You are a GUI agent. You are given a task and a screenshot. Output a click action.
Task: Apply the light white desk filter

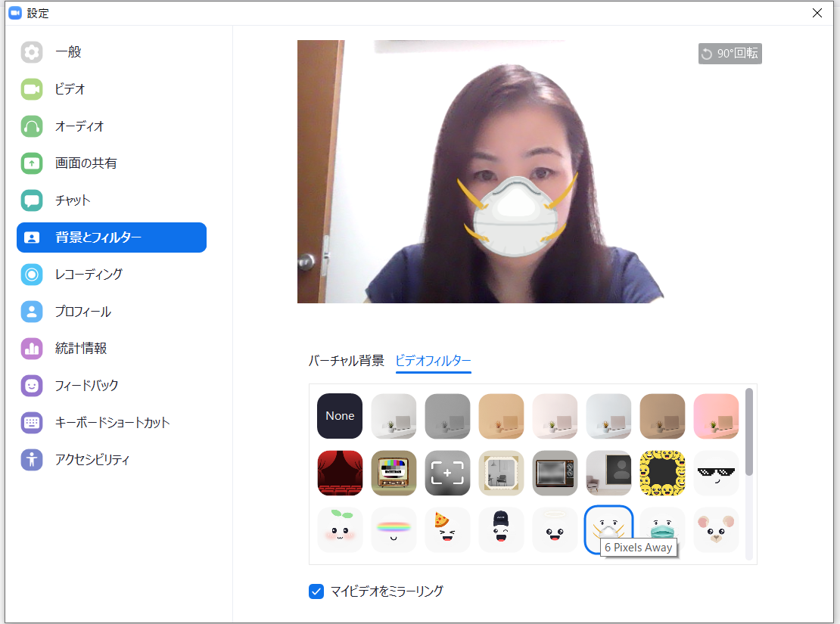point(394,416)
